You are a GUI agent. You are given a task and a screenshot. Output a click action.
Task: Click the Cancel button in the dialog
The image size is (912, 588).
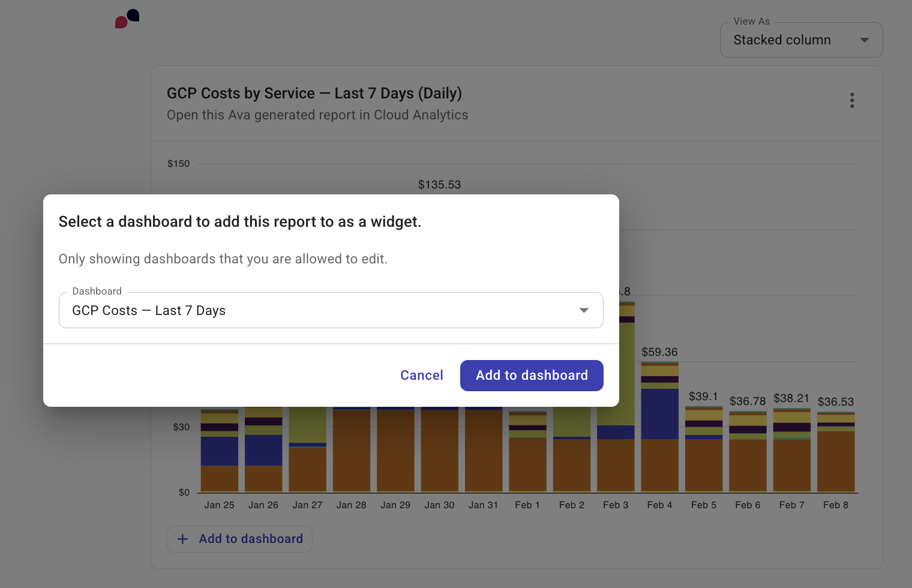pyautogui.click(x=422, y=375)
